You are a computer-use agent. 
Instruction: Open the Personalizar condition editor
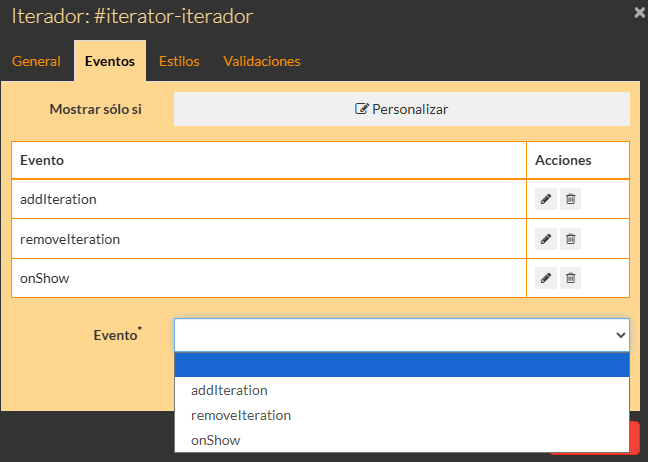click(401, 109)
